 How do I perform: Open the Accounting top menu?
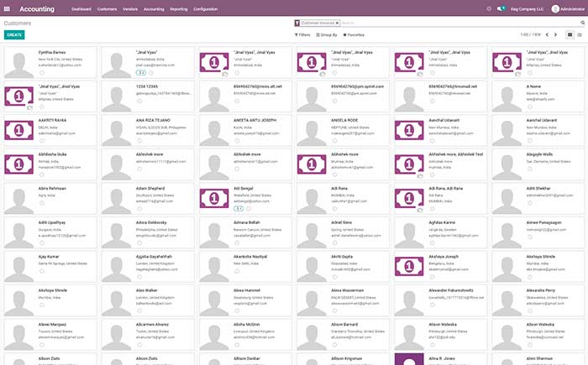tap(154, 9)
